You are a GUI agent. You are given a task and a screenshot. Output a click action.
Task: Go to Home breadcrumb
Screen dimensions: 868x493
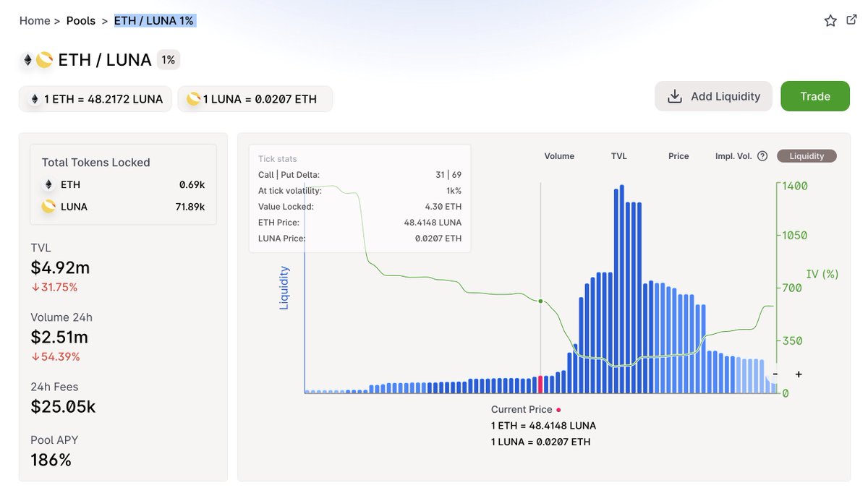[x=35, y=21]
